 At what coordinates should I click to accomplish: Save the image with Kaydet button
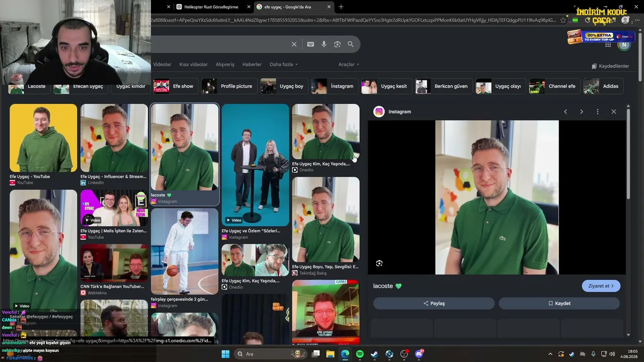tap(559, 303)
